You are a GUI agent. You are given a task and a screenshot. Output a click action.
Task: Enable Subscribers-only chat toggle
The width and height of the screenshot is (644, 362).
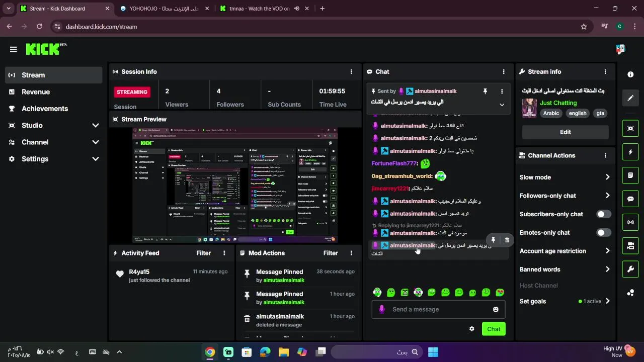click(603, 214)
